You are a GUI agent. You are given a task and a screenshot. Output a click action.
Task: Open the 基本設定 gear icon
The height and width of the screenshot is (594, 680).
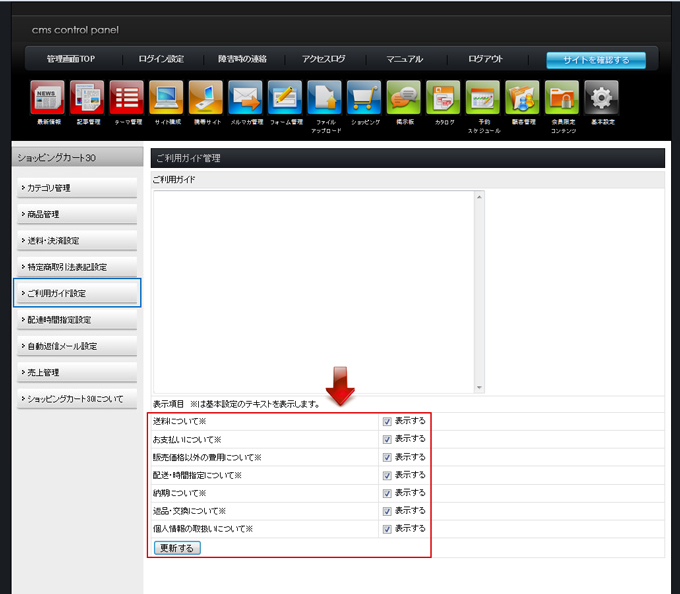(x=601, y=98)
